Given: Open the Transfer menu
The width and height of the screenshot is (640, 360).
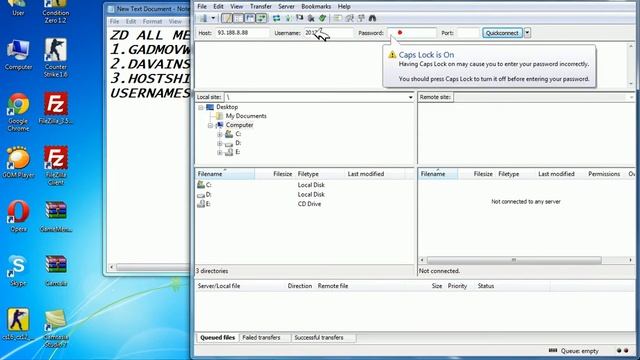Looking at the screenshot, I should tap(260, 7).
